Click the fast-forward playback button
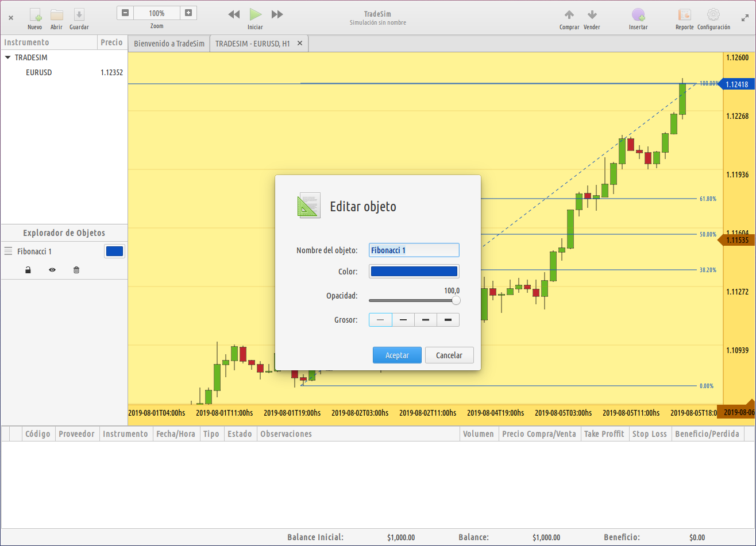The width and height of the screenshot is (756, 546). point(277,14)
